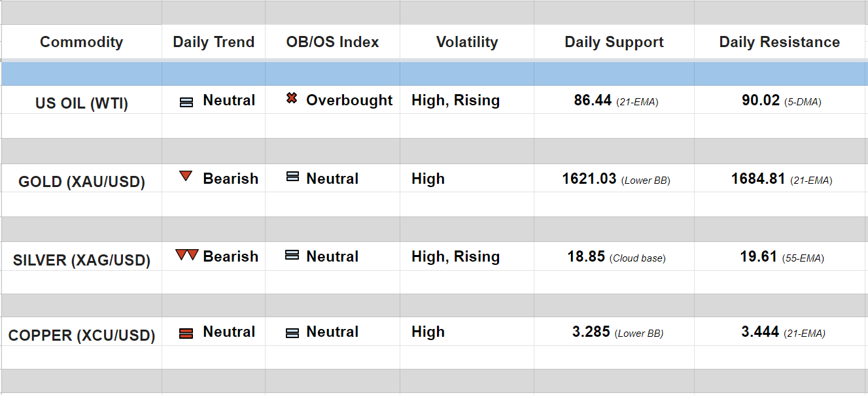Click Copper's red neutral trend icon
The width and height of the screenshot is (868, 395).
pyautogui.click(x=186, y=334)
